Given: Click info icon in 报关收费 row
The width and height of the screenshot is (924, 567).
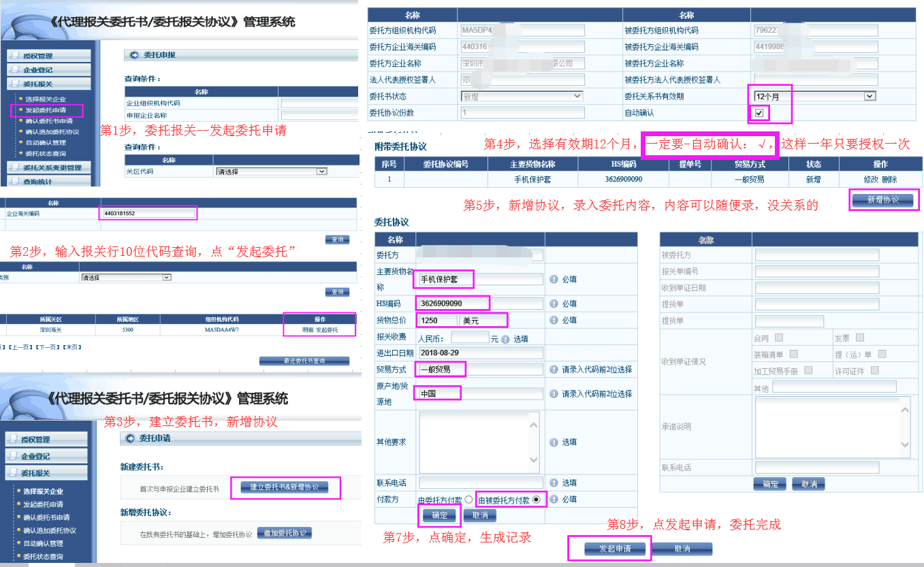Looking at the screenshot, I should pos(505,338).
